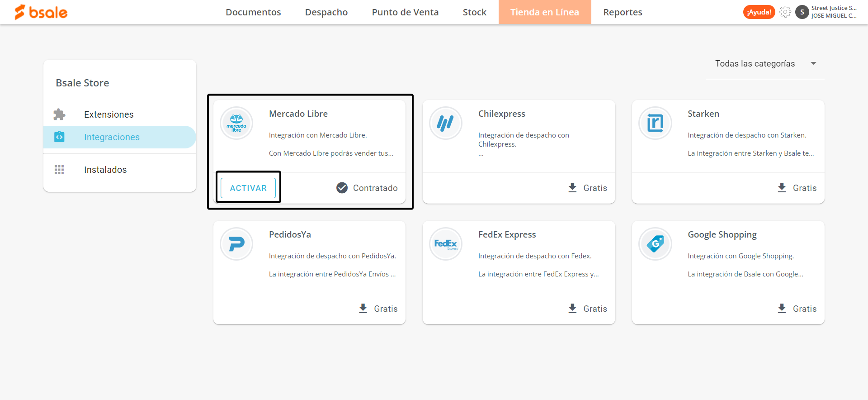Click Starken download icon
The width and height of the screenshot is (868, 400).
click(782, 187)
